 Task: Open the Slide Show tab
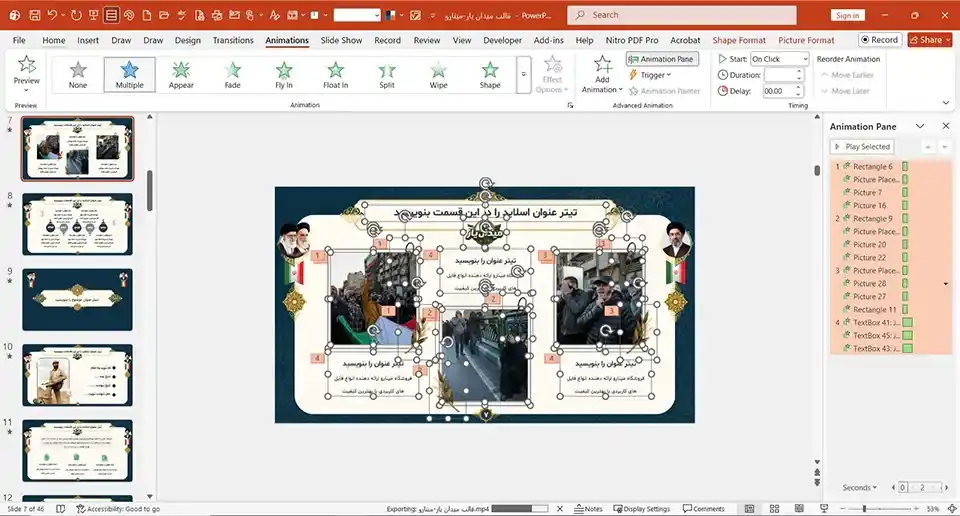click(341, 40)
